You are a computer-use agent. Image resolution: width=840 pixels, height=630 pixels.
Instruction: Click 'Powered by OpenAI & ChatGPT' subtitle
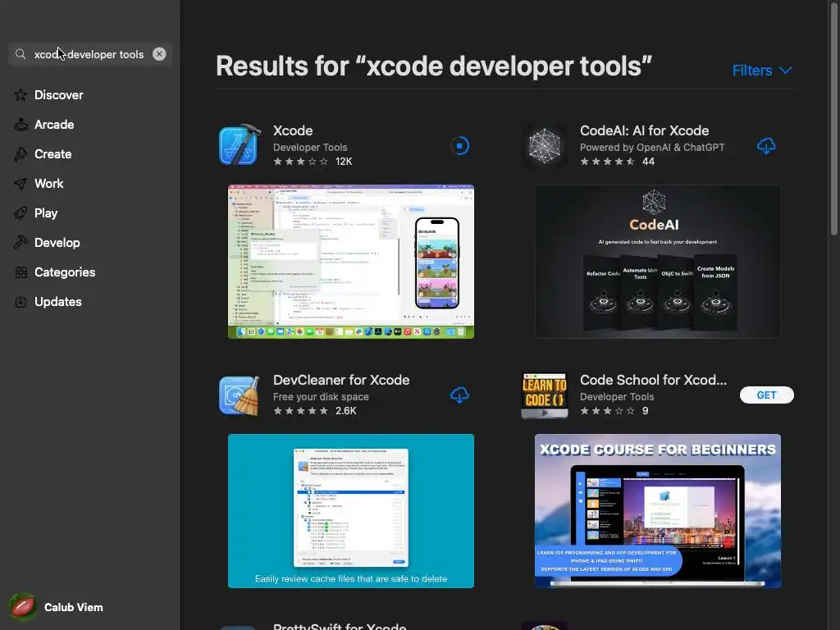click(652, 148)
